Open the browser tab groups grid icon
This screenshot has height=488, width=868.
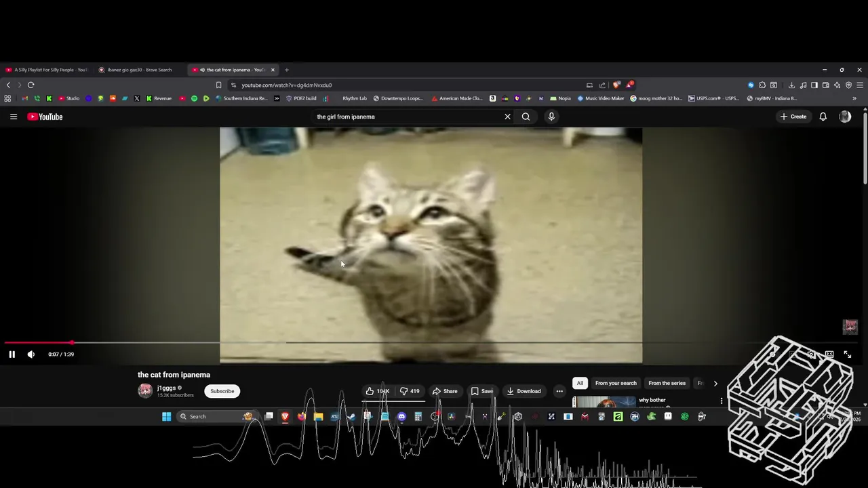point(7,98)
